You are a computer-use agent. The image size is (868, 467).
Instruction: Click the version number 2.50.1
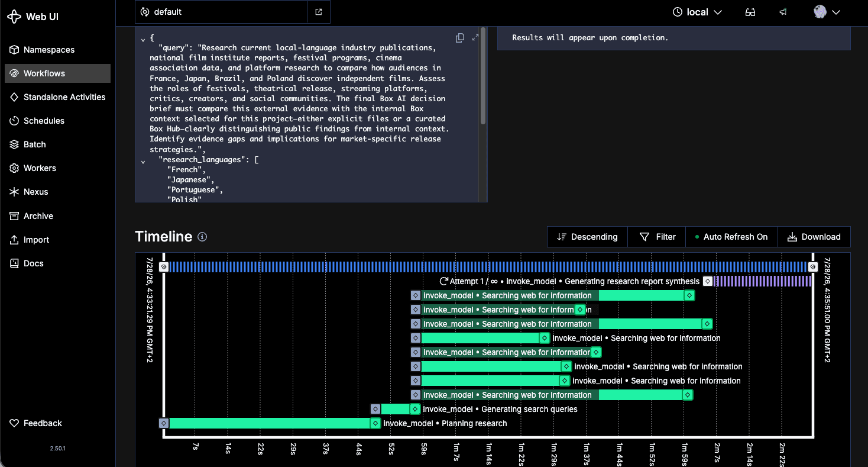point(57,448)
